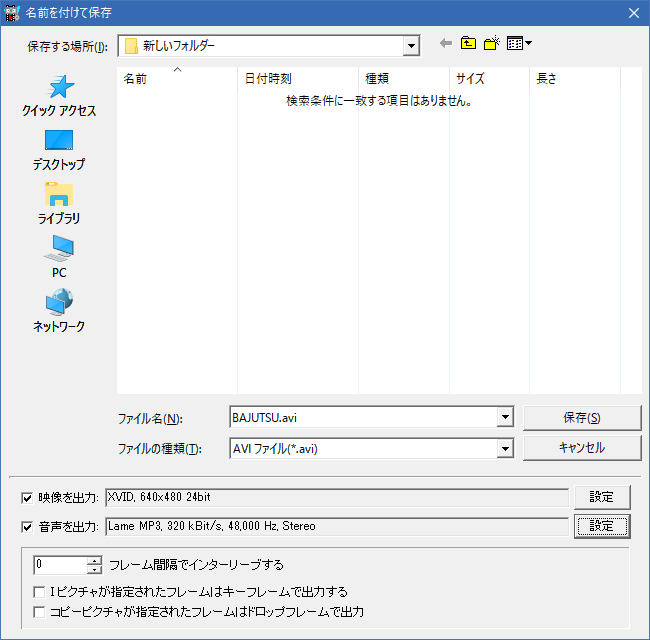
Task: Go to デスクトップ location
Action: 59,150
